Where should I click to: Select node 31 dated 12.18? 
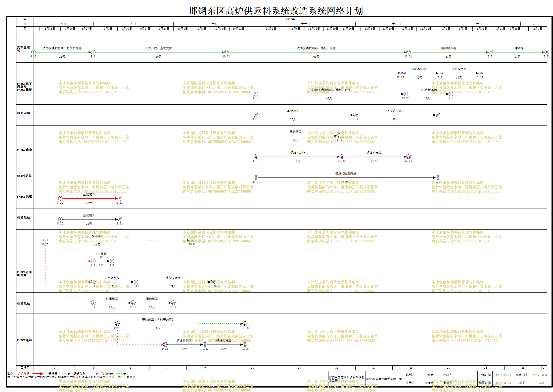coord(401,73)
